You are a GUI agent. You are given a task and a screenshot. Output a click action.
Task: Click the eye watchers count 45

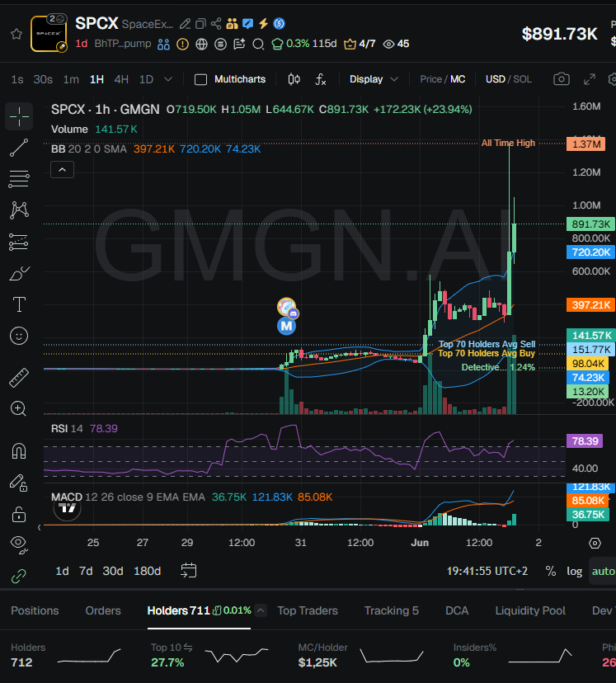(396, 44)
